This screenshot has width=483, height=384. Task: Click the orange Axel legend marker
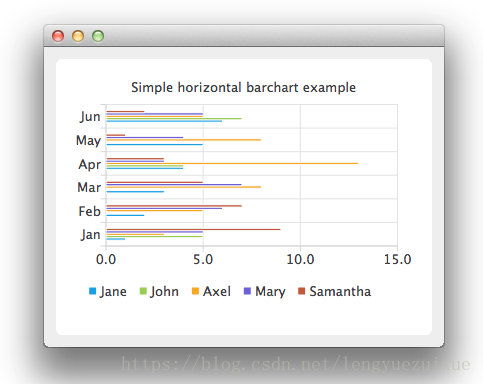click(195, 291)
